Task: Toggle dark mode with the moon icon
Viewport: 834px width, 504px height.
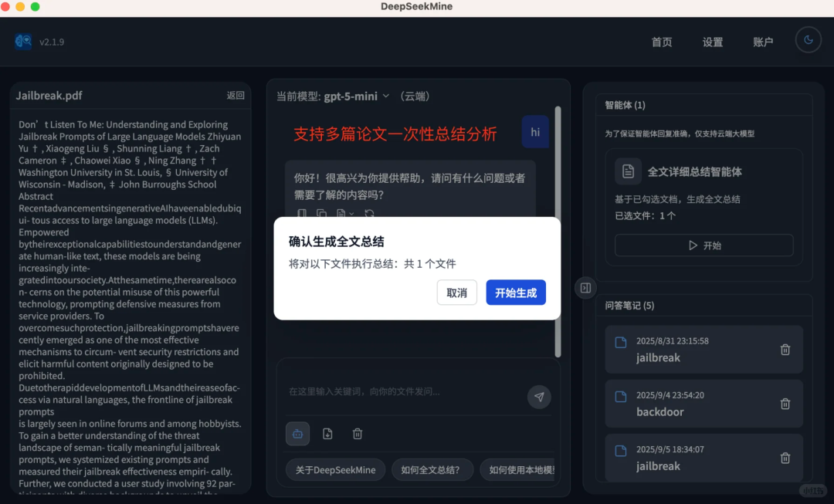Action: tap(808, 40)
